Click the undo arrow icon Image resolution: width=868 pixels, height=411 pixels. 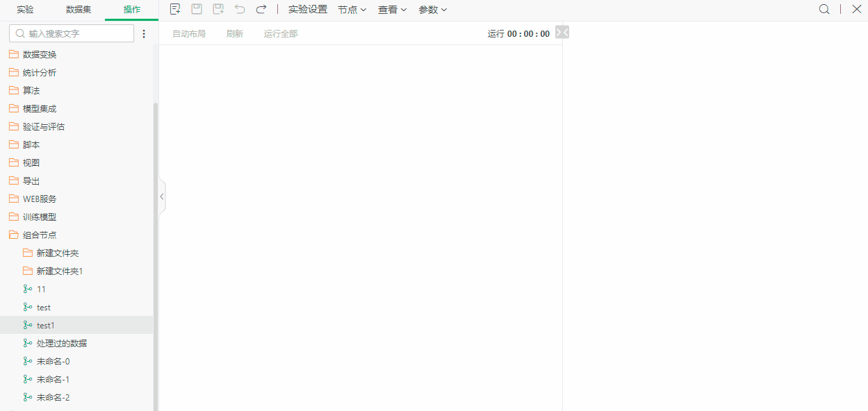tap(240, 9)
